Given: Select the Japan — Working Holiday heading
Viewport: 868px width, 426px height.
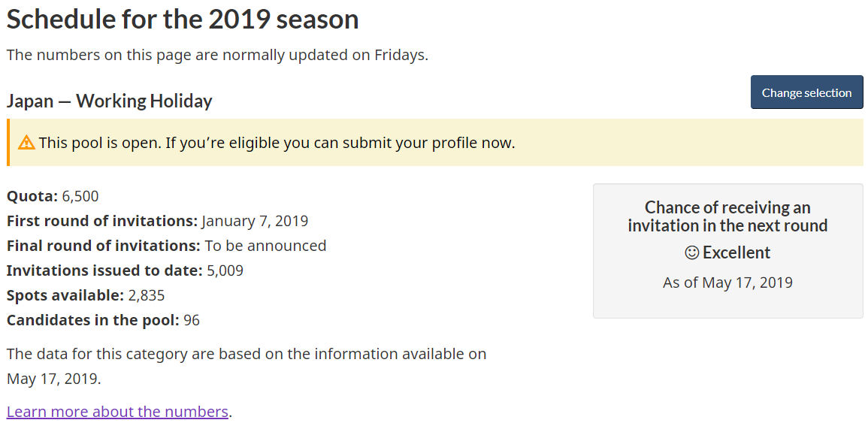Looking at the screenshot, I should 110,101.
